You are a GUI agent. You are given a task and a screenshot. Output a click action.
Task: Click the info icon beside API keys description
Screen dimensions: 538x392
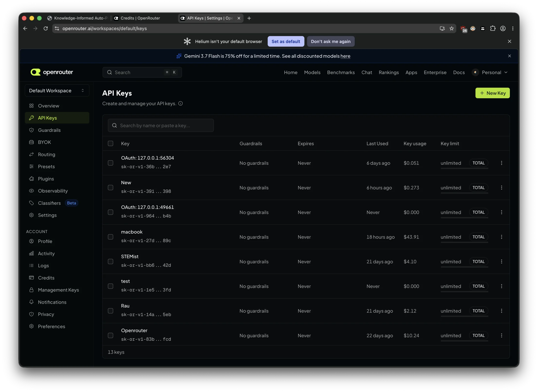pyautogui.click(x=180, y=103)
